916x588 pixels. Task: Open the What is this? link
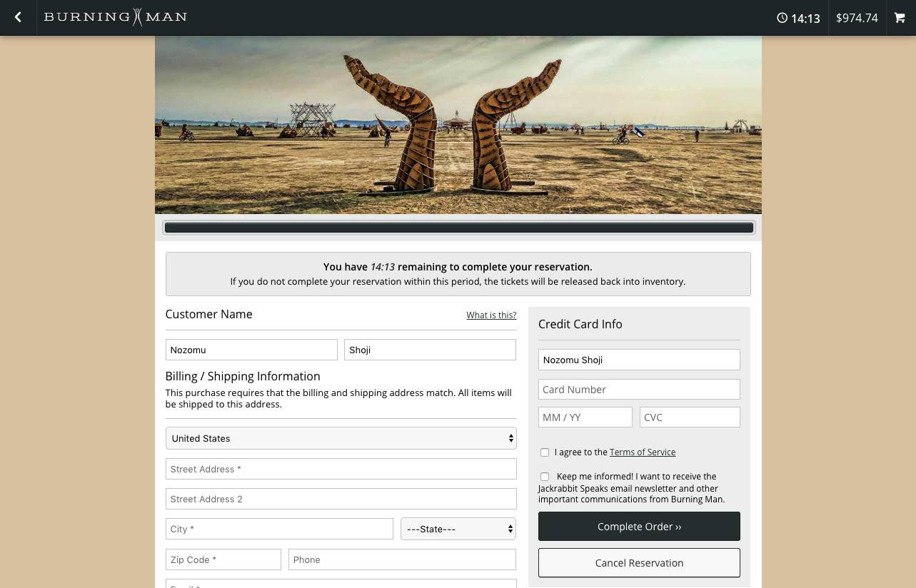pyautogui.click(x=491, y=315)
